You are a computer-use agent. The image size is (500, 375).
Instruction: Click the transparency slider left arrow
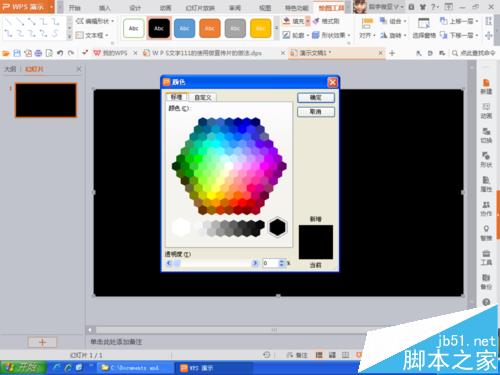(x=169, y=263)
